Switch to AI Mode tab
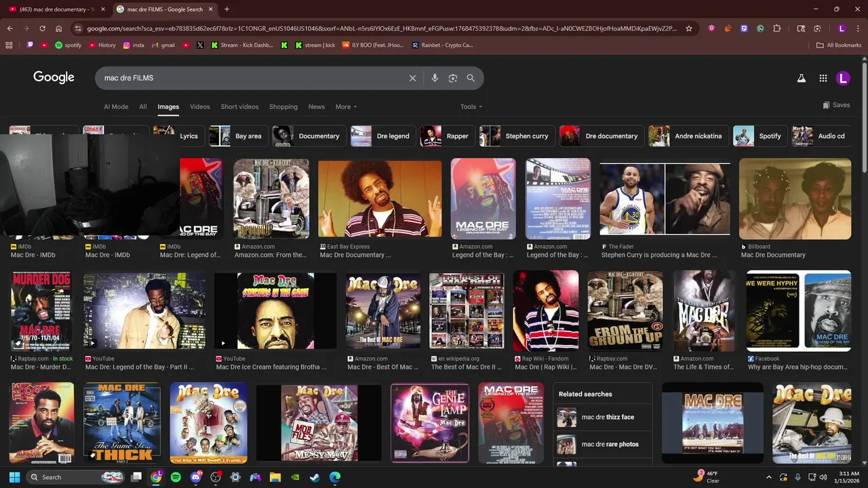 pyautogui.click(x=116, y=106)
